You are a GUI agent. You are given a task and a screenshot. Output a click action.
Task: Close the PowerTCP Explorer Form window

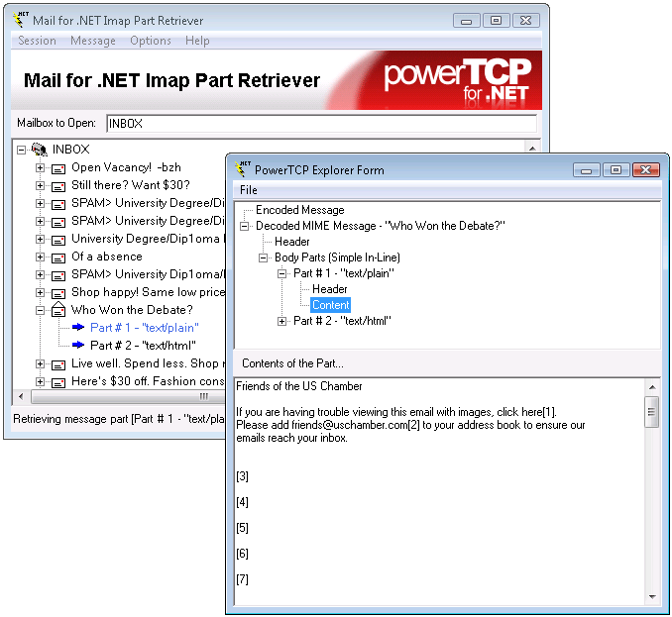pyautogui.click(x=646, y=170)
